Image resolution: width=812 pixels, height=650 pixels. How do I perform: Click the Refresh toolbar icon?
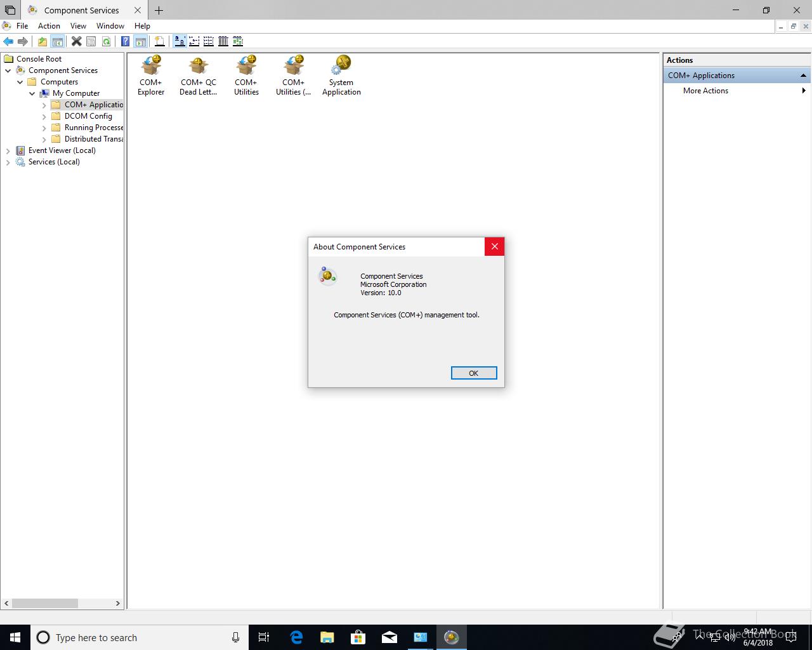[x=106, y=41]
